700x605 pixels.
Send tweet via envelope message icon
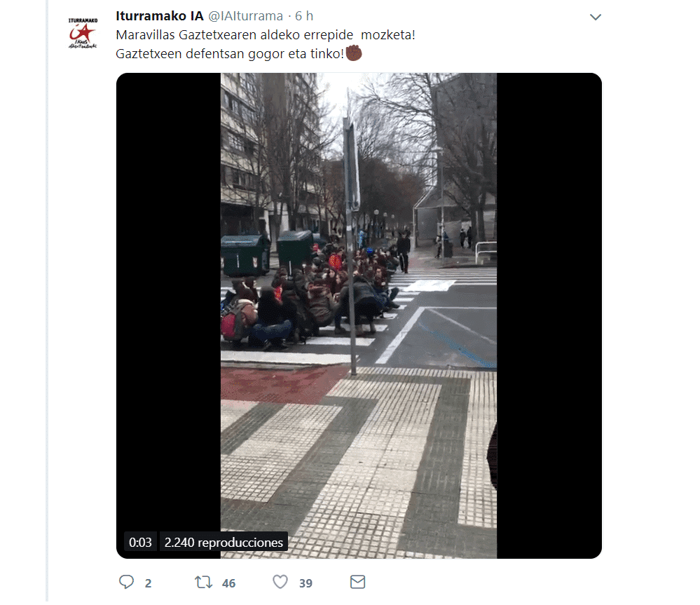click(x=357, y=582)
